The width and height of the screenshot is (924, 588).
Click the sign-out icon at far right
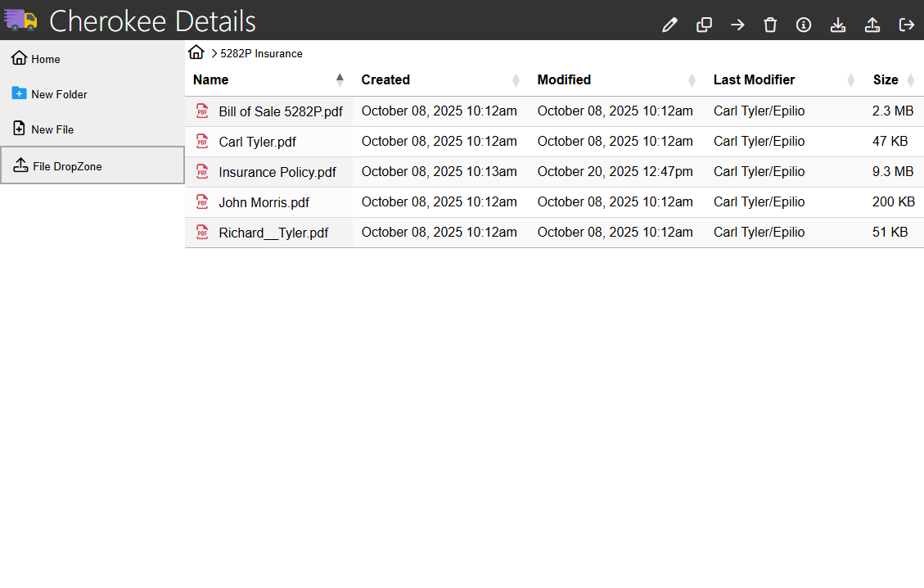pos(906,25)
